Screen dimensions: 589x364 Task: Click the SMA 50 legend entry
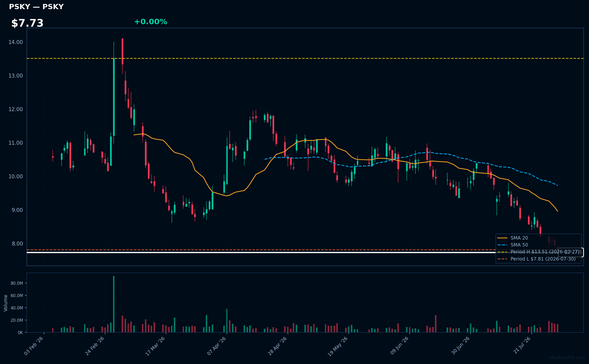click(513, 245)
